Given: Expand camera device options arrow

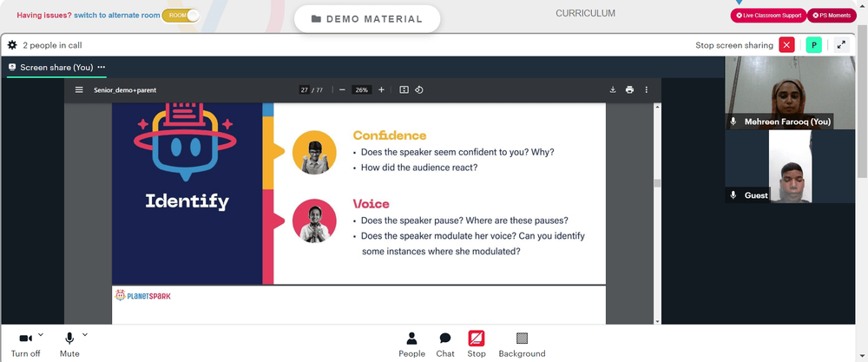Looking at the screenshot, I should (41, 334).
